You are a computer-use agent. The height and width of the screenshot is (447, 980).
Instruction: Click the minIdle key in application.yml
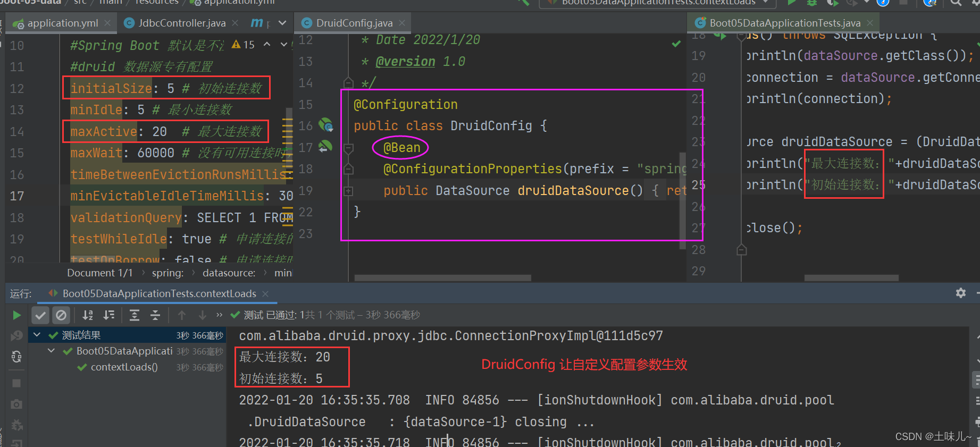(x=96, y=110)
